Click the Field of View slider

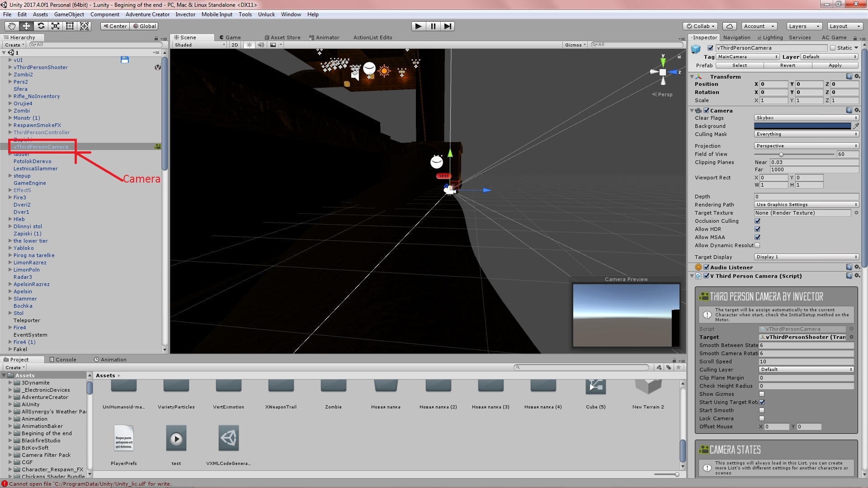794,155
